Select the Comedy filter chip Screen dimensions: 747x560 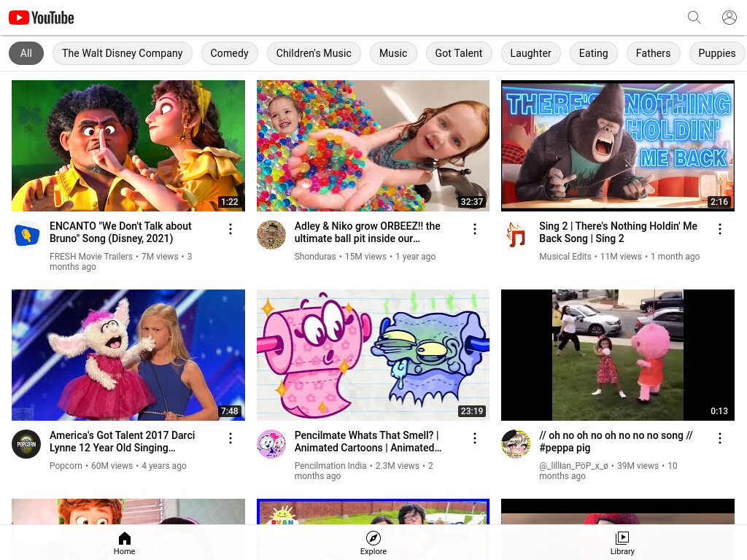tap(230, 53)
